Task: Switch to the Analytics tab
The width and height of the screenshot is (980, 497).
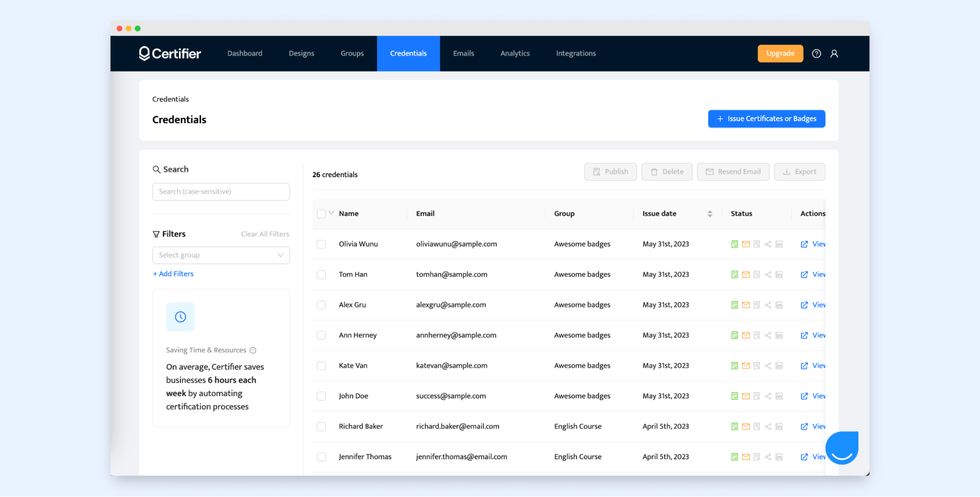Action: [x=515, y=53]
